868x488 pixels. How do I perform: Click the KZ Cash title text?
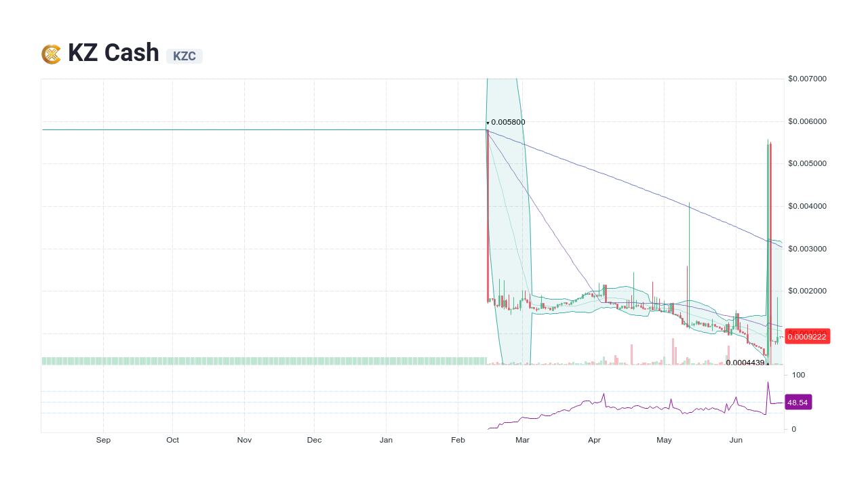pos(113,53)
